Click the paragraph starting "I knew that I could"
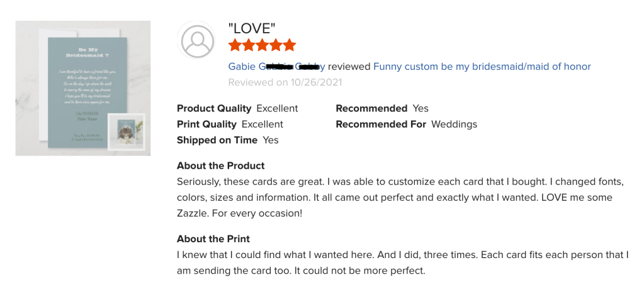This screenshot has height=292, width=644. coord(402,263)
